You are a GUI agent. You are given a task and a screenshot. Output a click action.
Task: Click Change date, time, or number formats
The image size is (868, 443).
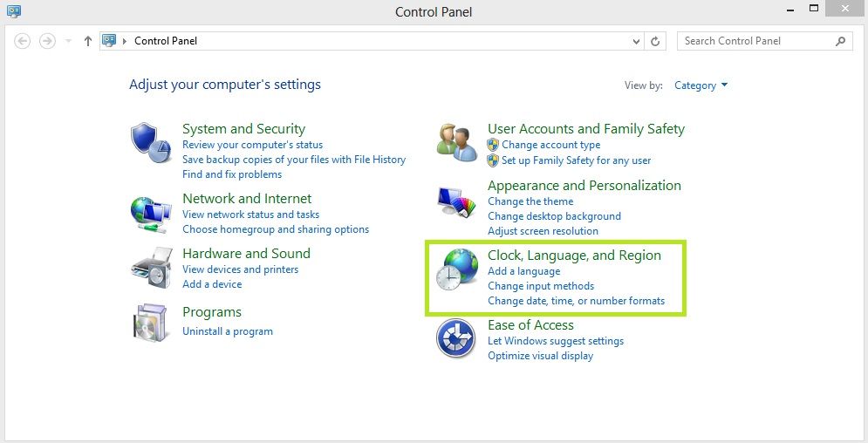(x=577, y=301)
